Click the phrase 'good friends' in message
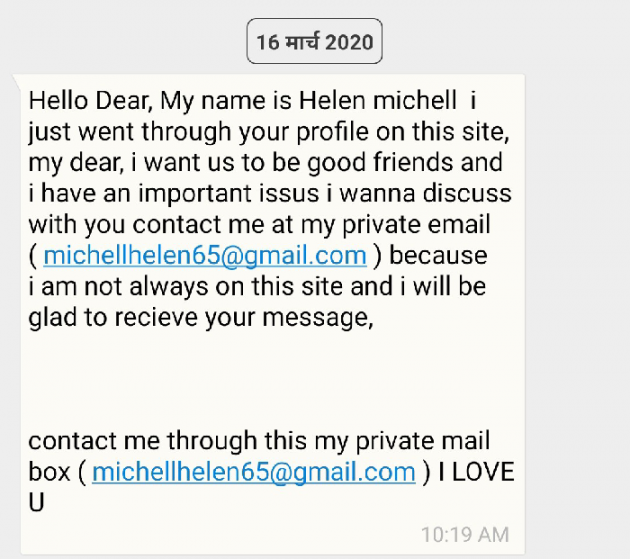Viewport: 630px width, 559px height. pyautogui.click(x=405, y=162)
